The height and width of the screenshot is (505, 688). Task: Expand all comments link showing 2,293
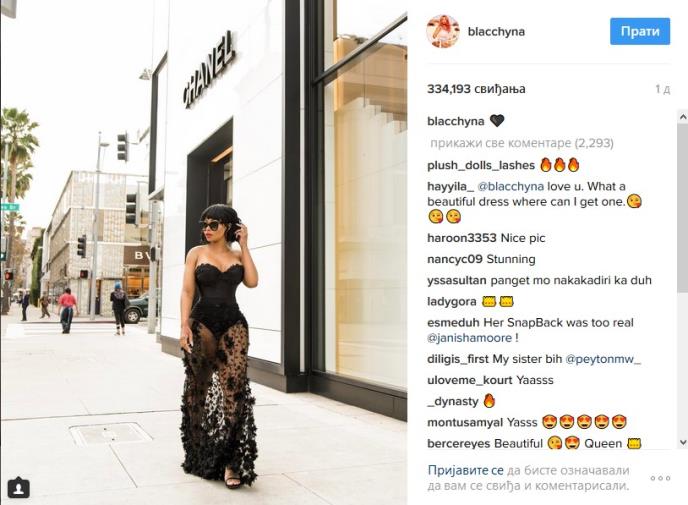point(522,143)
